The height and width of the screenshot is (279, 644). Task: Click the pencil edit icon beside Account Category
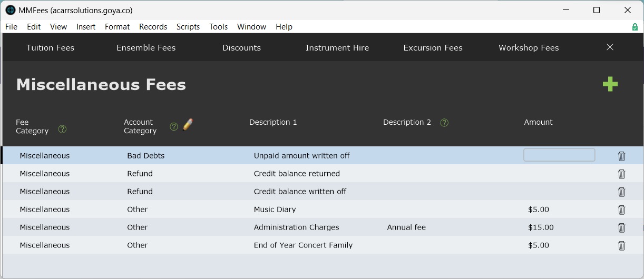188,125
